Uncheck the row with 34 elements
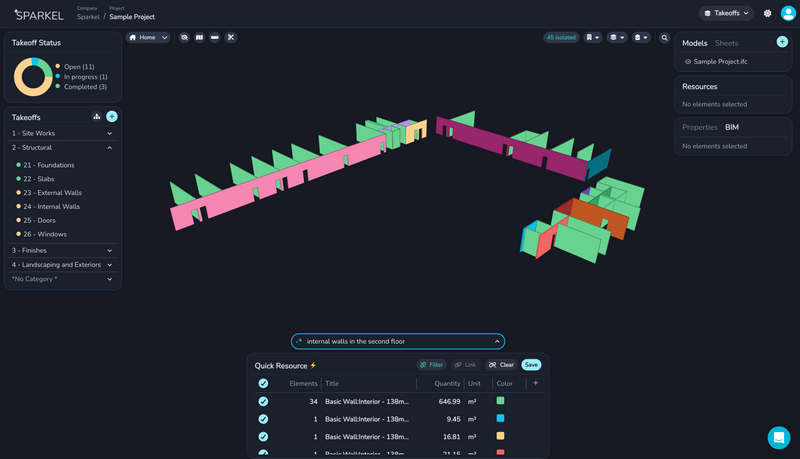Screen dimensions: 800x459 (263, 401)
